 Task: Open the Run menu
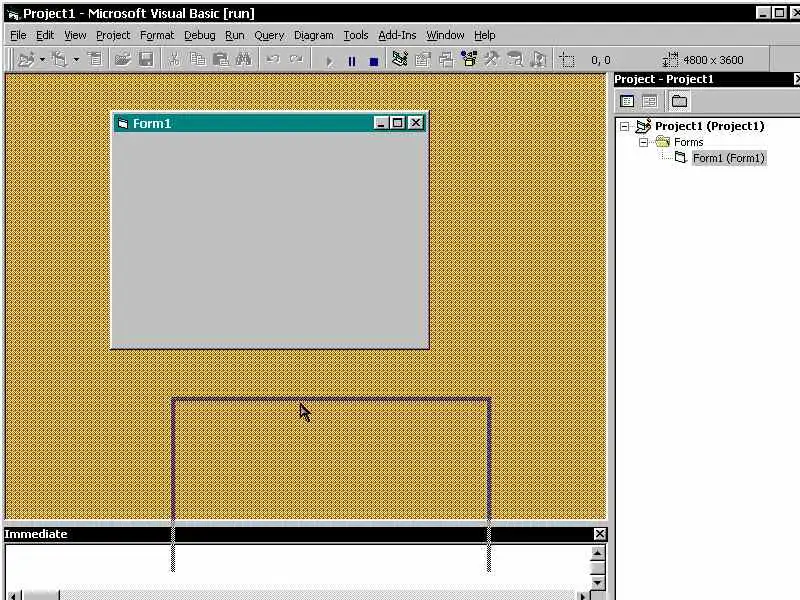click(235, 35)
